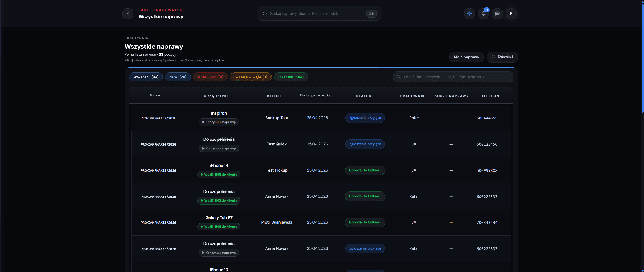Click client name Test Quick
The width and height of the screenshot is (644, 272).
(276, 144)
